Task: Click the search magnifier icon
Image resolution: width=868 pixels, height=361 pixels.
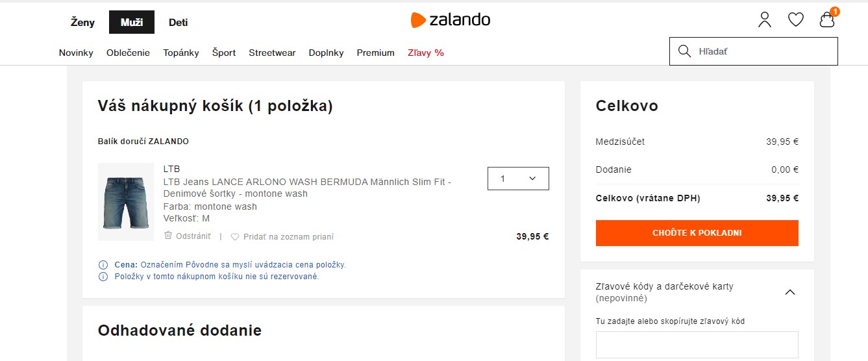Action: coord(684,51)
